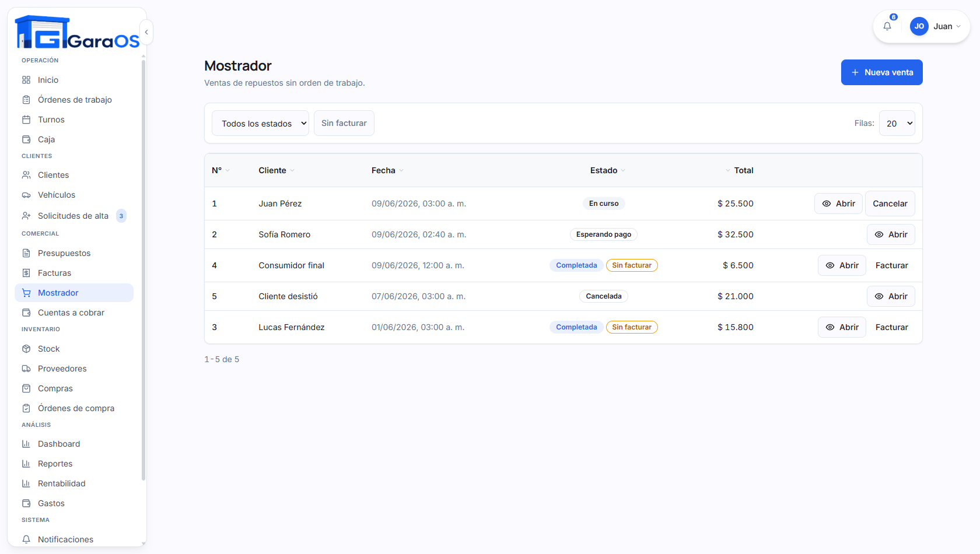Open the Consumidor final sale with Abrir
This screenshot has width=980, height=554.
842,265
